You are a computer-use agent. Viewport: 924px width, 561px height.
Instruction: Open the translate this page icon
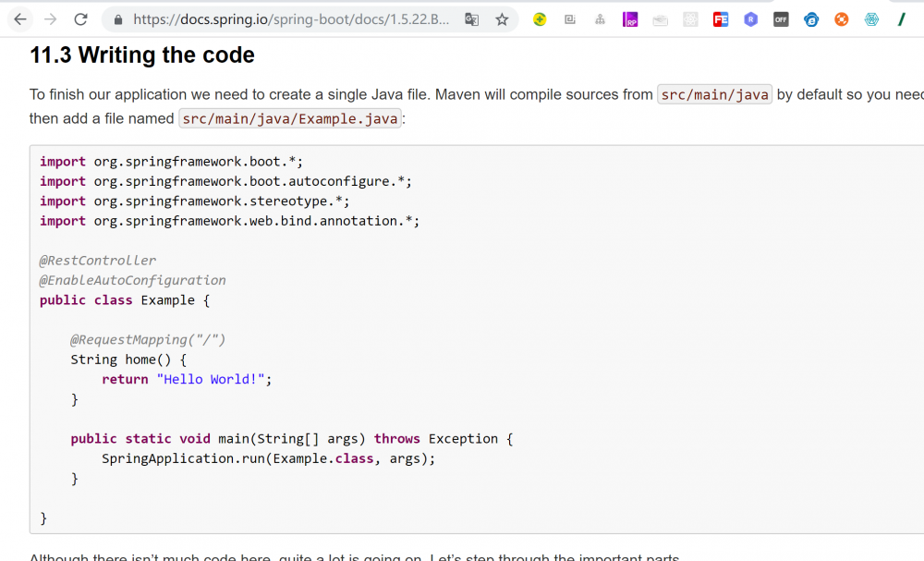(472, 19)
